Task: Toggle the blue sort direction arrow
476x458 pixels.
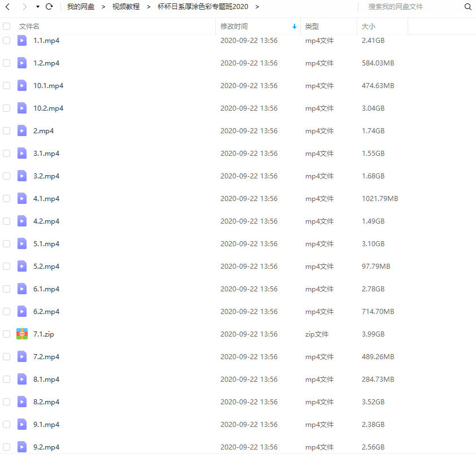Action: click(x=295, y=27)
